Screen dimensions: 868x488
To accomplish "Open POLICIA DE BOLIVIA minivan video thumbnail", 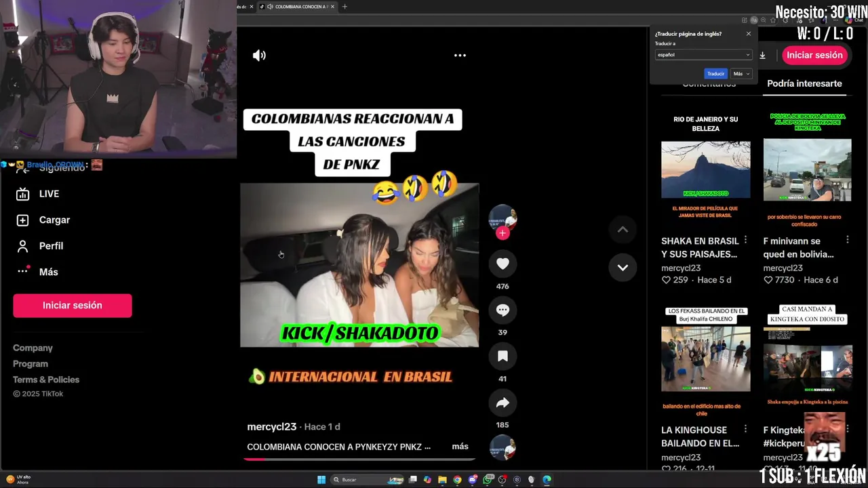I will coord(807,170).
